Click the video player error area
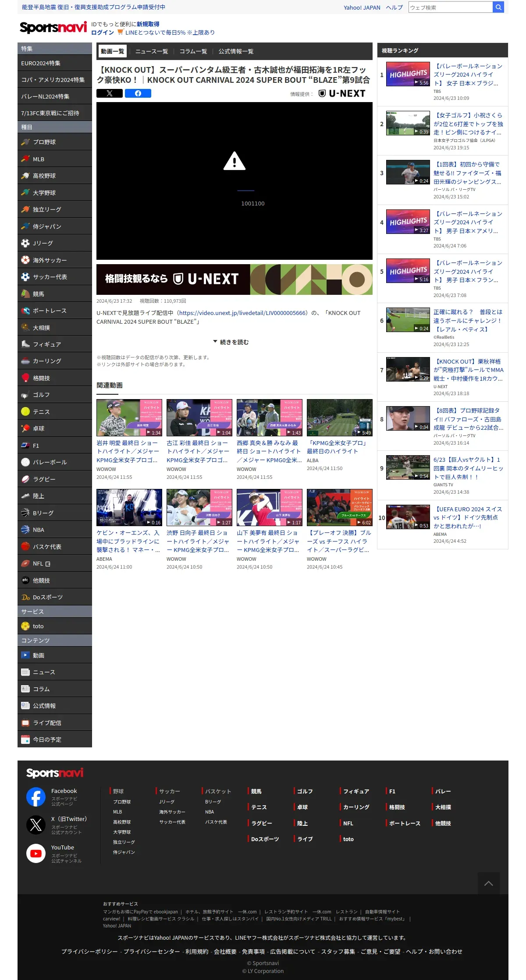The height and width of the screenshot is (980, 526). pyautogui.click(x=235, y=181)
